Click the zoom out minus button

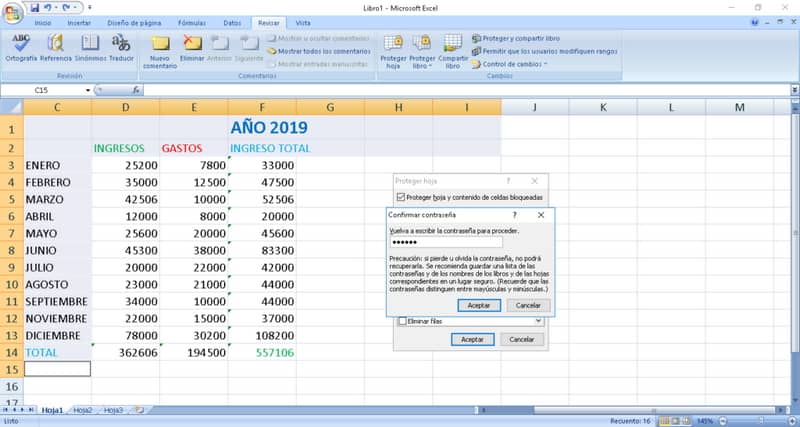[x=722, y=421]
